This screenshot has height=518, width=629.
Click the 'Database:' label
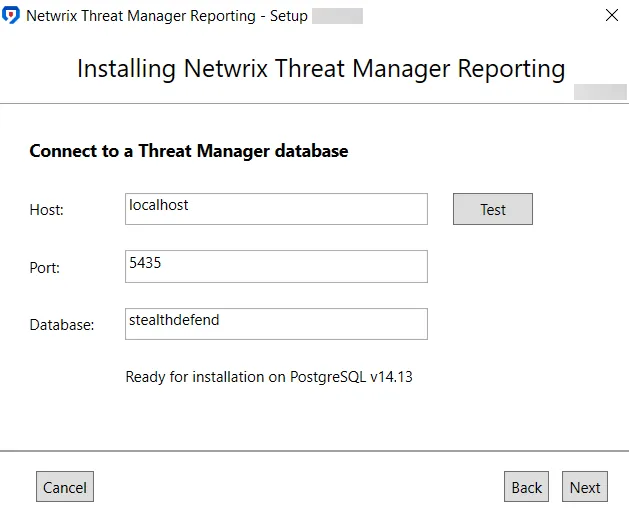(62, 325)
